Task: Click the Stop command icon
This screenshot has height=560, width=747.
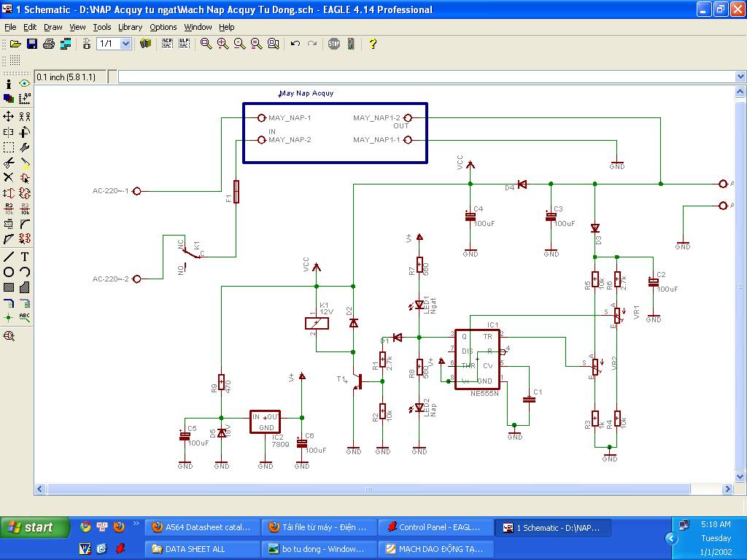Action: (x=334, y=44)
